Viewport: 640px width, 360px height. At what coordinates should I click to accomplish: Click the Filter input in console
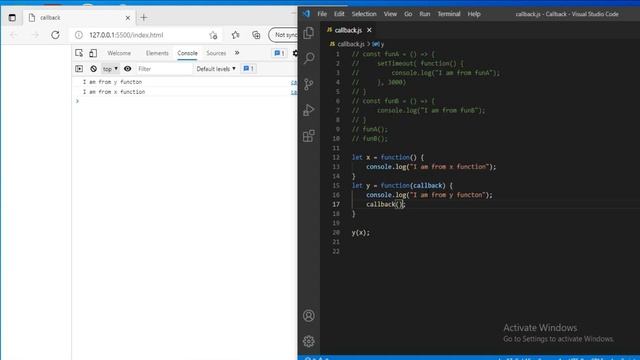163,69
